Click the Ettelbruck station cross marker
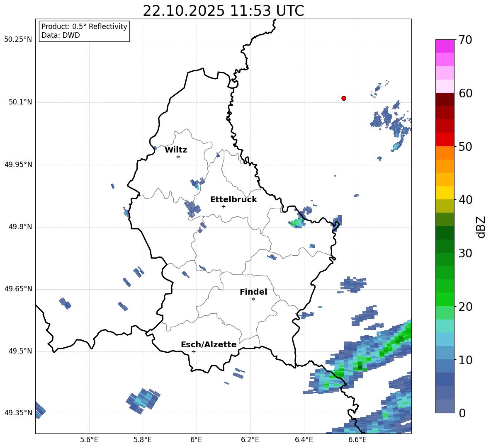The image size is (491, 448). [224, 206]
